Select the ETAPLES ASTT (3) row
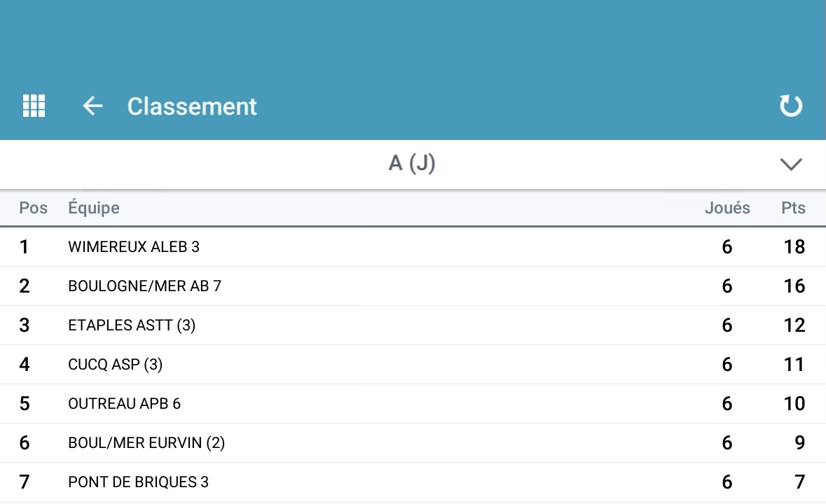Image resolution: width=826 pixels, height=504 pixels. [x=413, y=325]
